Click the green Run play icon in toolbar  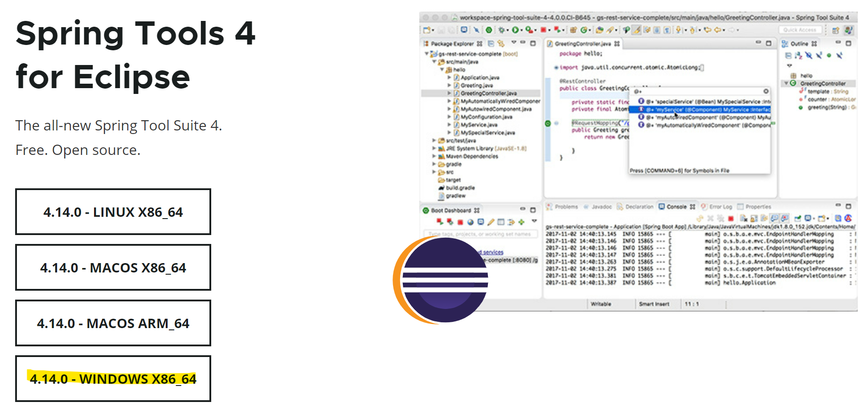[x=516, y=30]
